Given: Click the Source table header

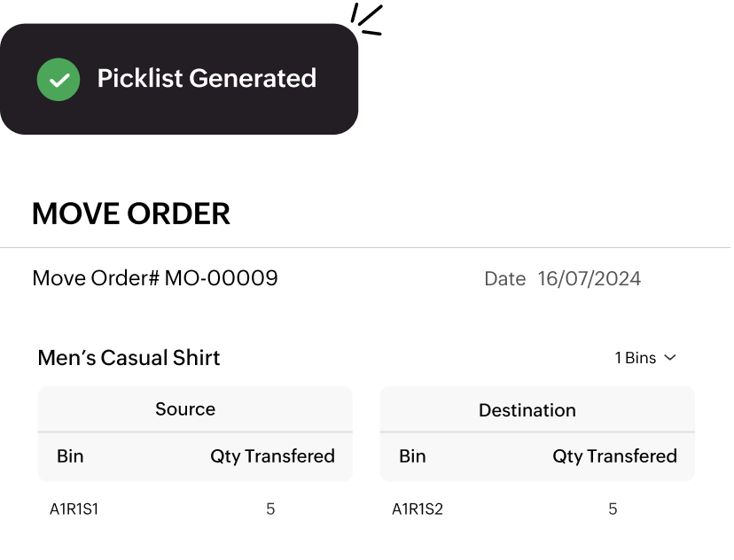Looking at the screenshot, I should click(185, 409).
